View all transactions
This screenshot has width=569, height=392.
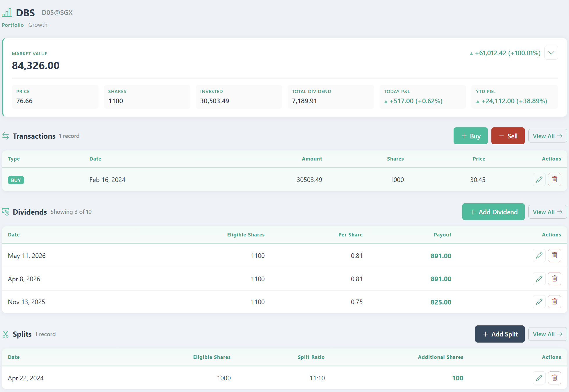tap(547, 136)
